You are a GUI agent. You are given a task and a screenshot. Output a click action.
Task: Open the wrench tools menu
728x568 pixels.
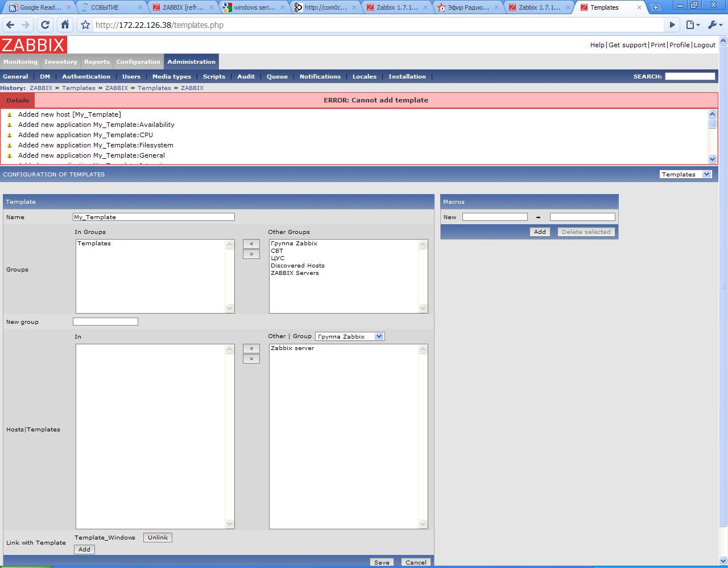(x=714, y=25)
